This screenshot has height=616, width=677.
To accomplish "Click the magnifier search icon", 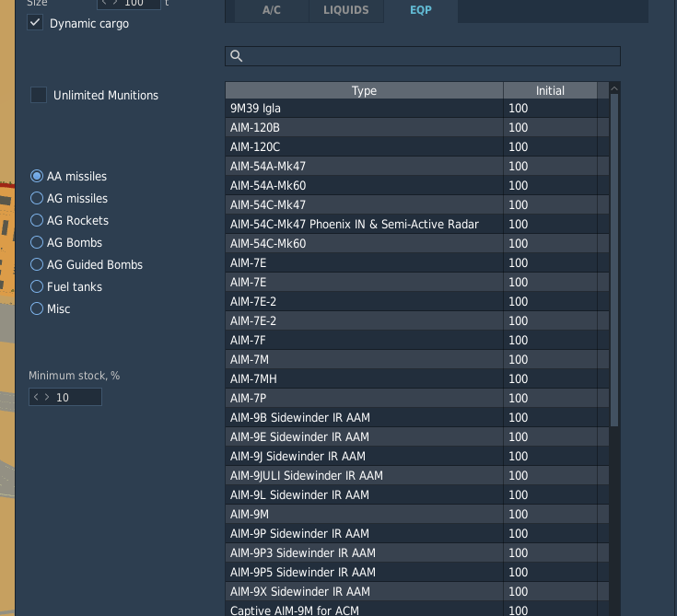I will pos(236,56).
